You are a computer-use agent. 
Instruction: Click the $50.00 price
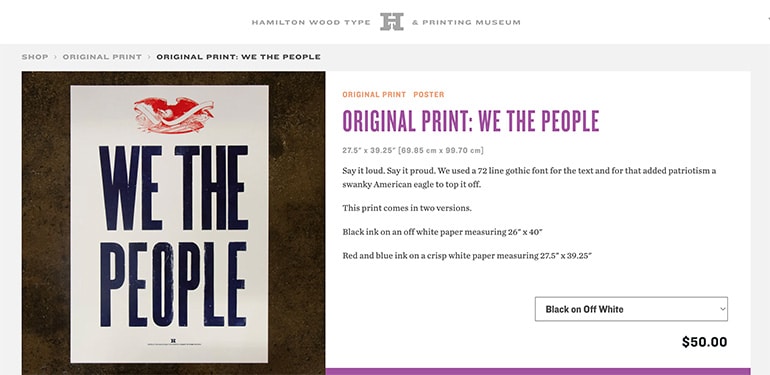705,342
